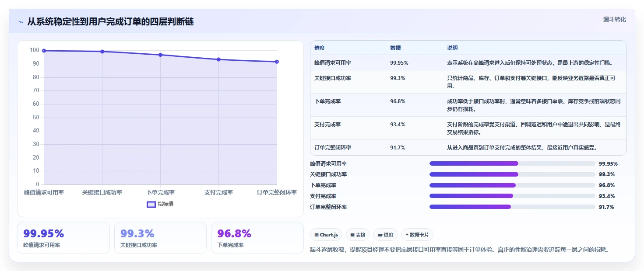Click the 99.95% value in the table

(399, 63)
